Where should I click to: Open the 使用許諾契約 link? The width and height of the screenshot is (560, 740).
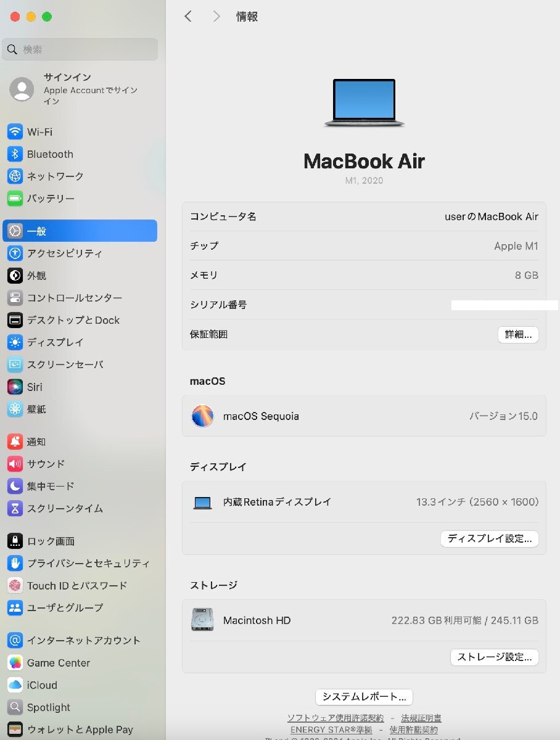click(414, 730)
